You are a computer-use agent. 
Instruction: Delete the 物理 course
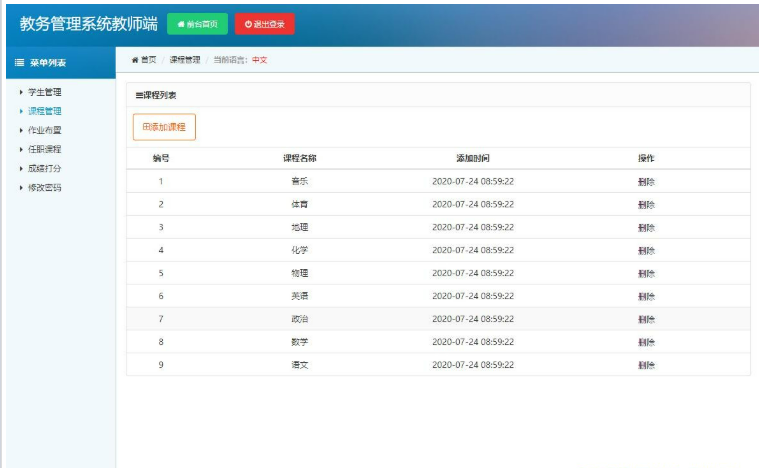(x=646, y=273)
